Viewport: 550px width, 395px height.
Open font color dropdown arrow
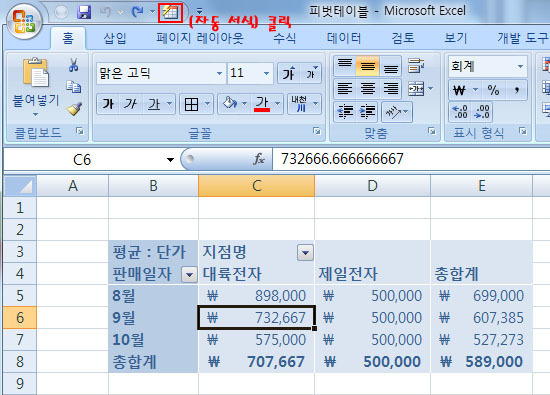(278, 104)
